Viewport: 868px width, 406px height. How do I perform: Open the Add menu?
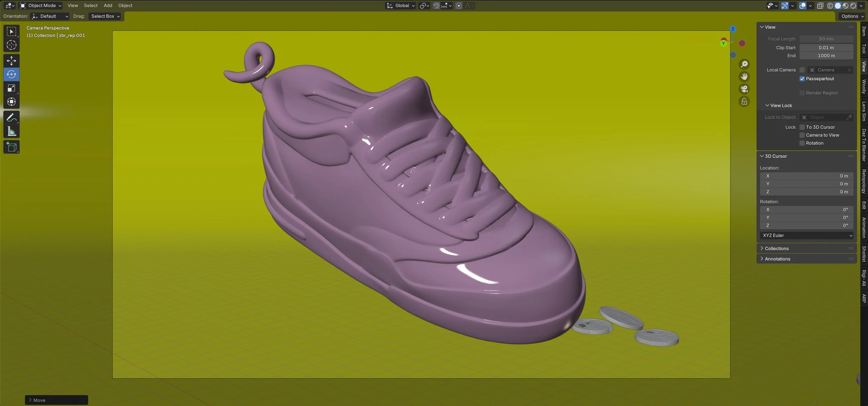[108, 6]
